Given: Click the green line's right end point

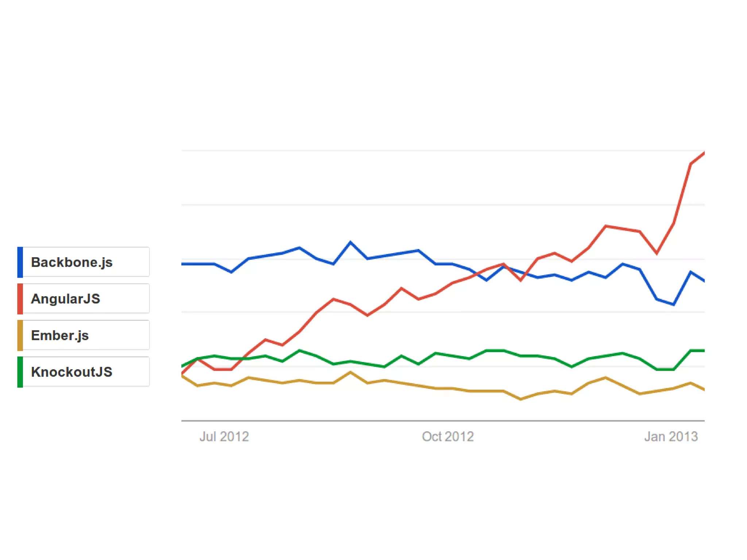Looking at the screenshot, I should coord(704,351).
